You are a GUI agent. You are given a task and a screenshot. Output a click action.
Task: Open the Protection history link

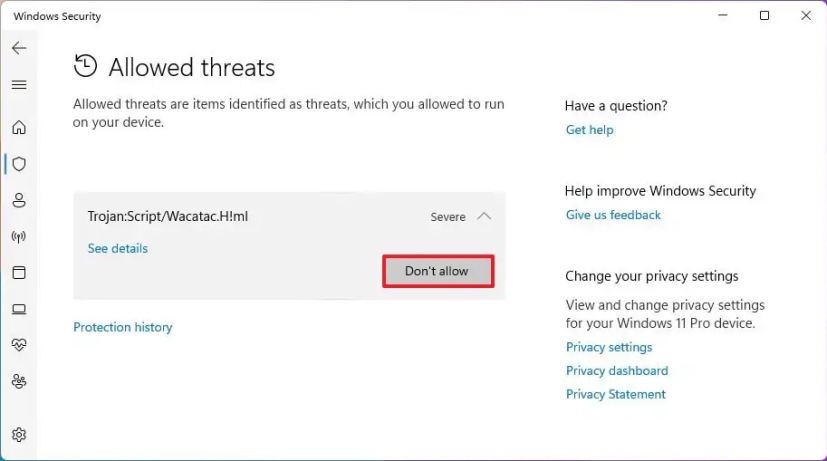pos(123,327)
